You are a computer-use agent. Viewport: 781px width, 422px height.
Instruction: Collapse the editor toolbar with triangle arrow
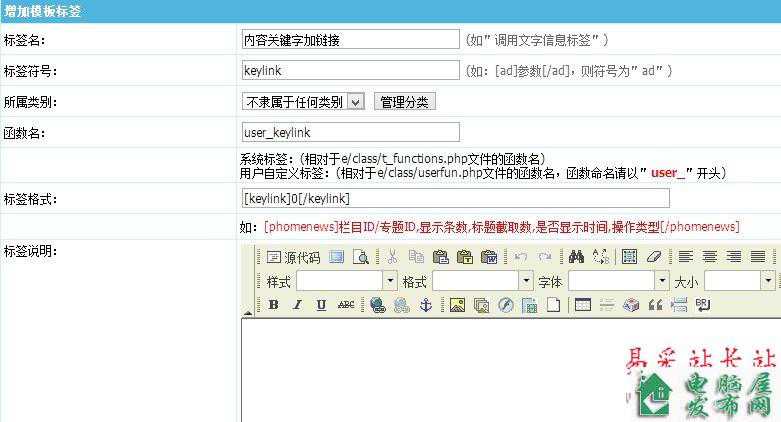pos(248,312)
